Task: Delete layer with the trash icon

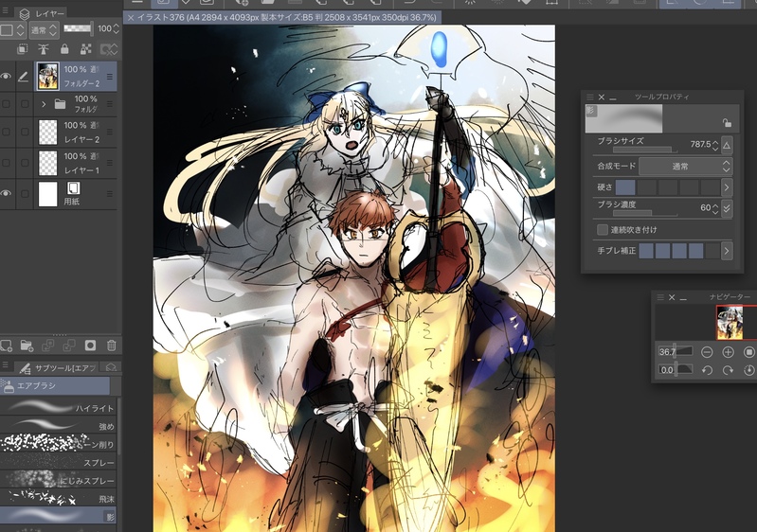Action: 112,346
